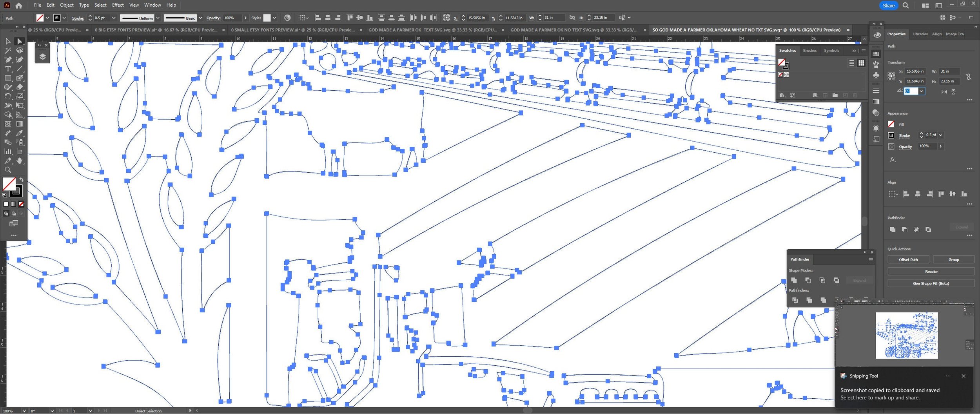Select the Direct Selection tool
Screen dimensions: 980x414
20,41
